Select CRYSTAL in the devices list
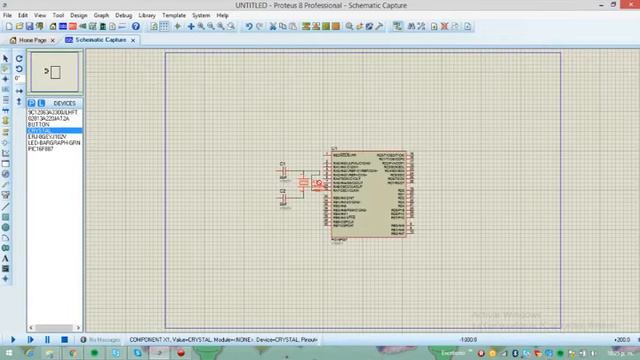 coord(55,131)
